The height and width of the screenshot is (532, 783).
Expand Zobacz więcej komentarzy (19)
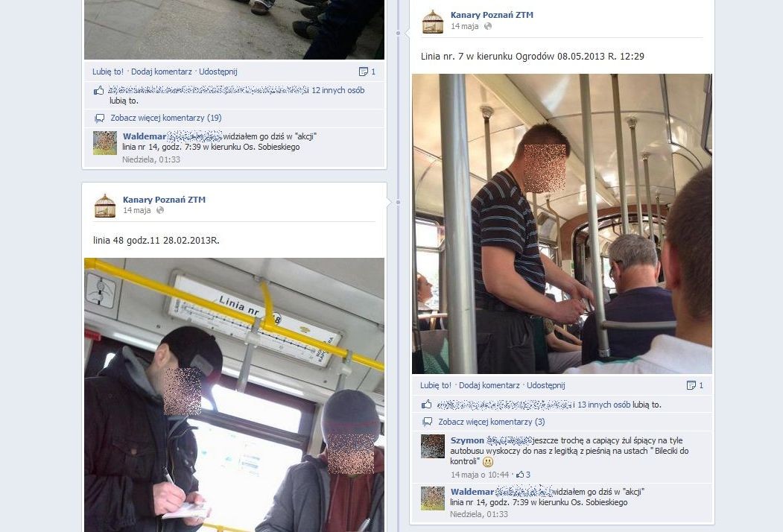click(x=166, y=118)
